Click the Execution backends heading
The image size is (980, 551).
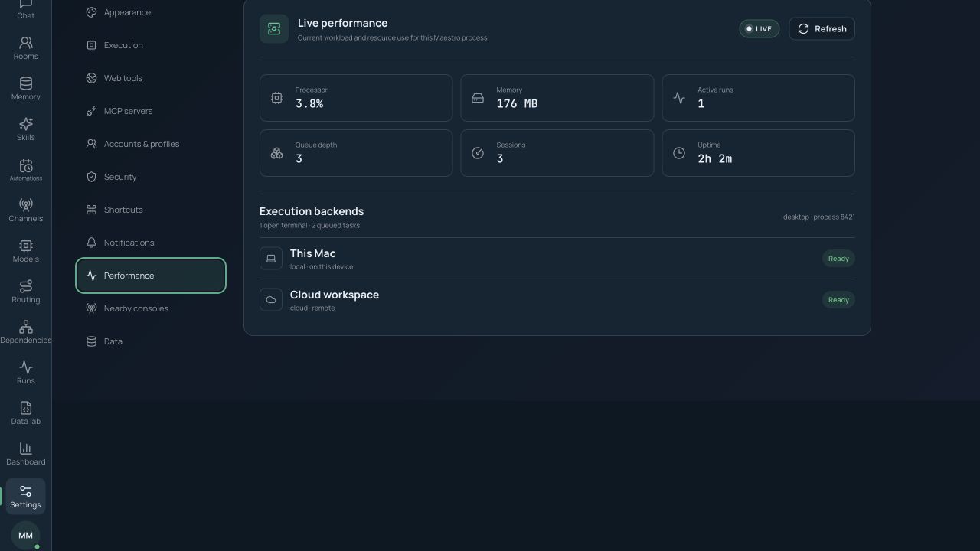(x=312, y=211)
